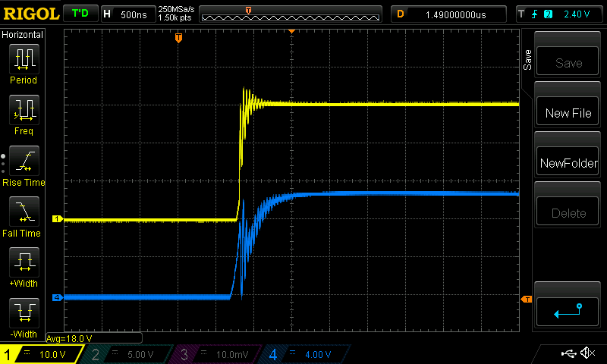Open the Save menu side tab
This screenshot has height=364, width=607.
coord(528,61)
